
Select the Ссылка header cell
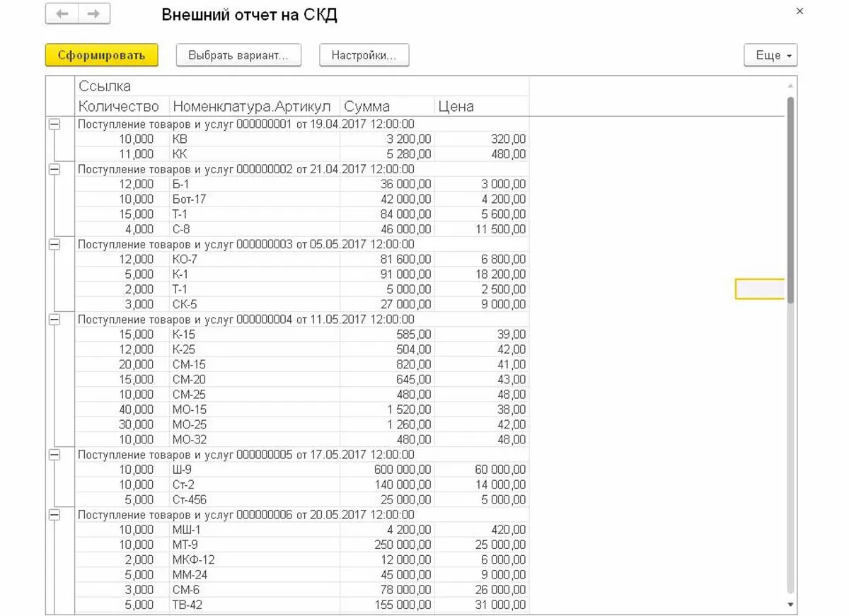click(x=302, y=87)
